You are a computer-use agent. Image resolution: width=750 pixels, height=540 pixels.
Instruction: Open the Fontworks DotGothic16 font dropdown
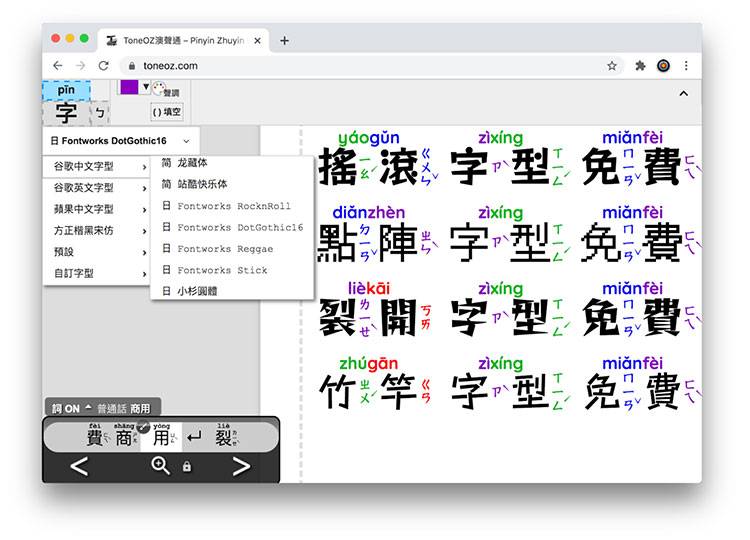(121, 141)
